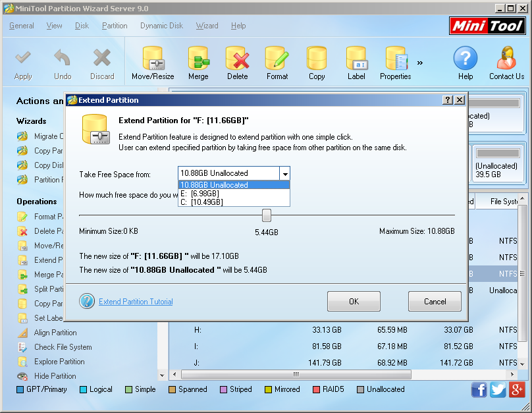Open the Help question mark icon
The width and height of the screenshot is (532, 413).
point(465,58)
